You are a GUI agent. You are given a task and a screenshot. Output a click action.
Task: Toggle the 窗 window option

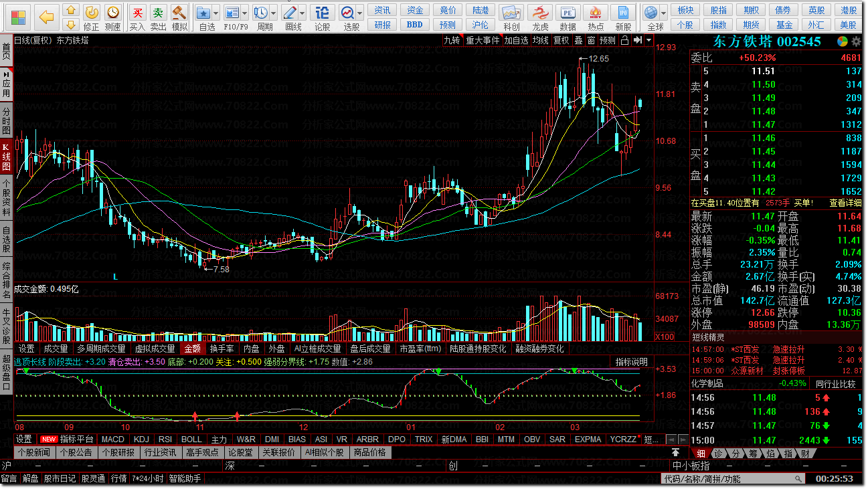pyautogui.click(x=591, y=40)
